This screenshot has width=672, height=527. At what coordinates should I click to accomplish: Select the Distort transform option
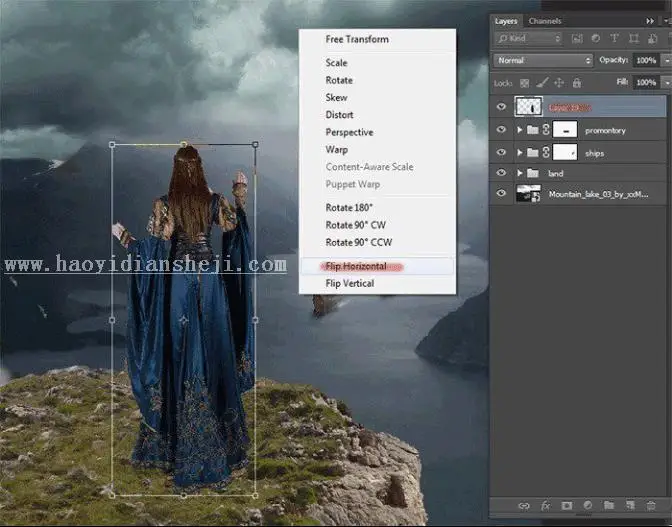point(339,115)
